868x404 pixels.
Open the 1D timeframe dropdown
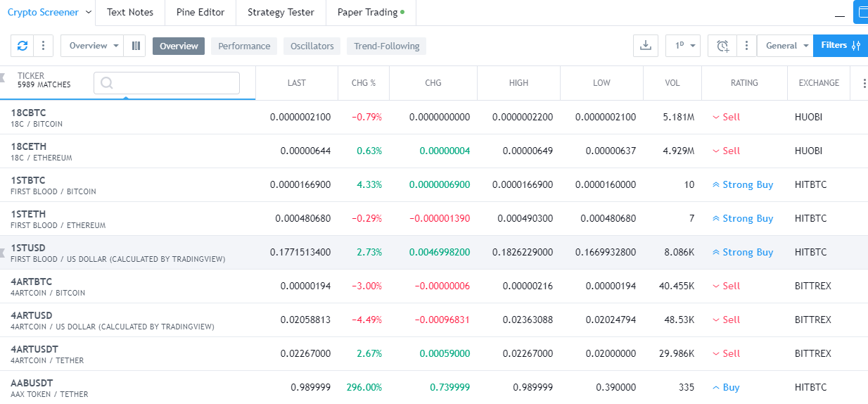click(x=682, y=46)
